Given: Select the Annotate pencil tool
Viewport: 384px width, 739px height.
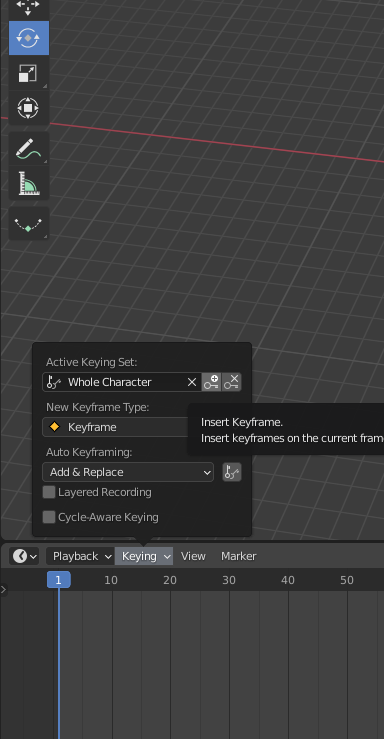Looking at the screenshot, I should (x=29, y=148).
